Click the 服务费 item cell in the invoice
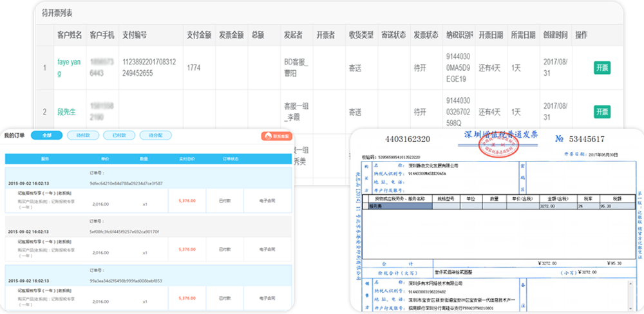This screenshot has height=314, width=644. [x=374, y=207]
